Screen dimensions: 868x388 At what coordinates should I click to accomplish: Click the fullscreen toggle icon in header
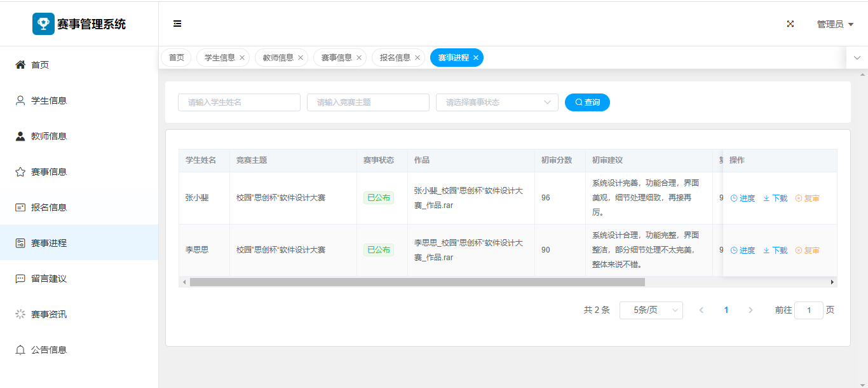(790, 24)
